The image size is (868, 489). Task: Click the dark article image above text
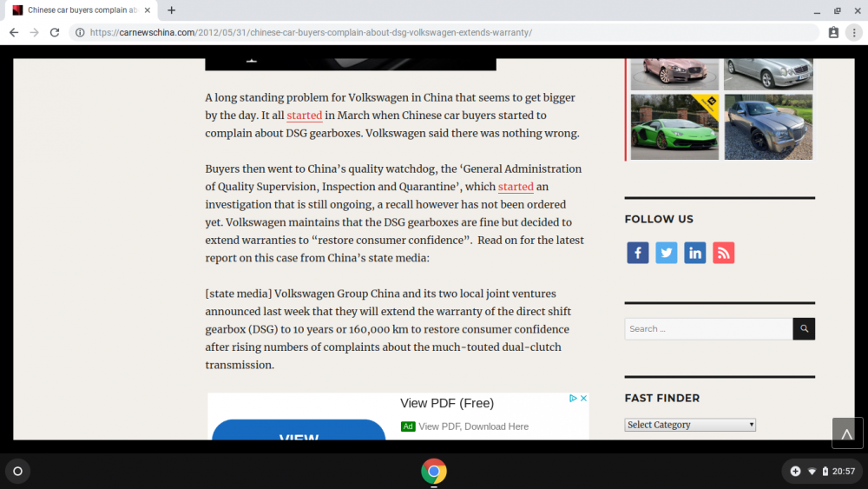(351, 64)
